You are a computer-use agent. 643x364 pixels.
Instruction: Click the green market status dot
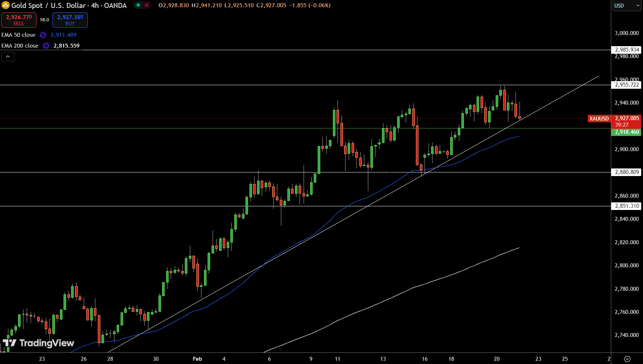(138, 5)
